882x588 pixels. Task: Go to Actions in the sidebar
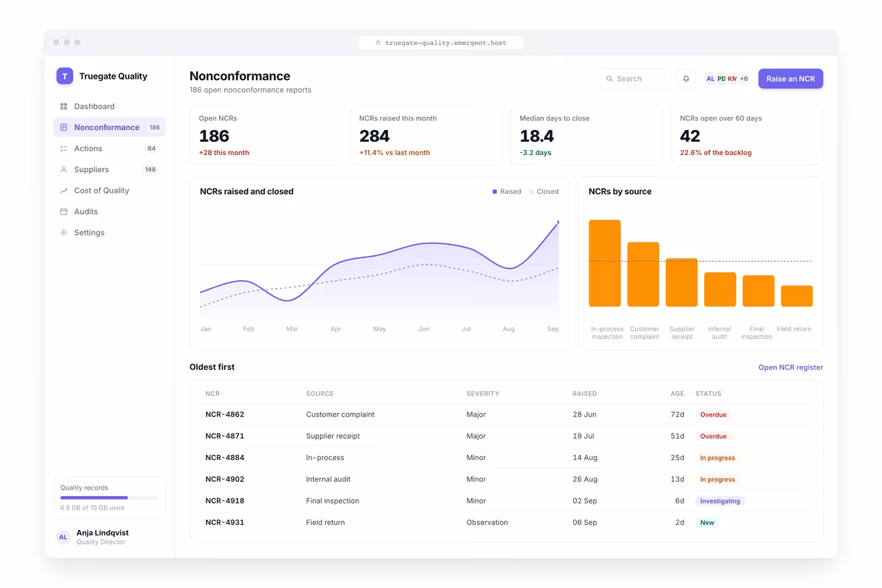[x=110, y=148]
